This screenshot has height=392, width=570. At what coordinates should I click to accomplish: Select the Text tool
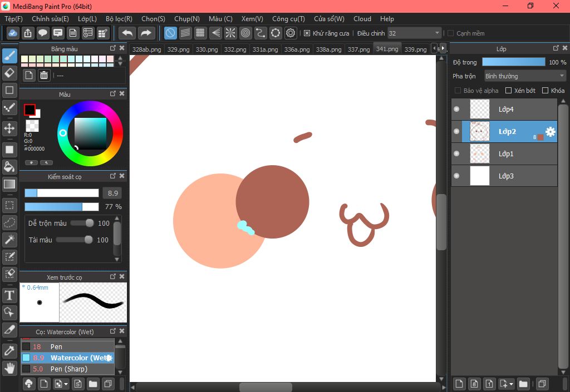pos(9,295)
